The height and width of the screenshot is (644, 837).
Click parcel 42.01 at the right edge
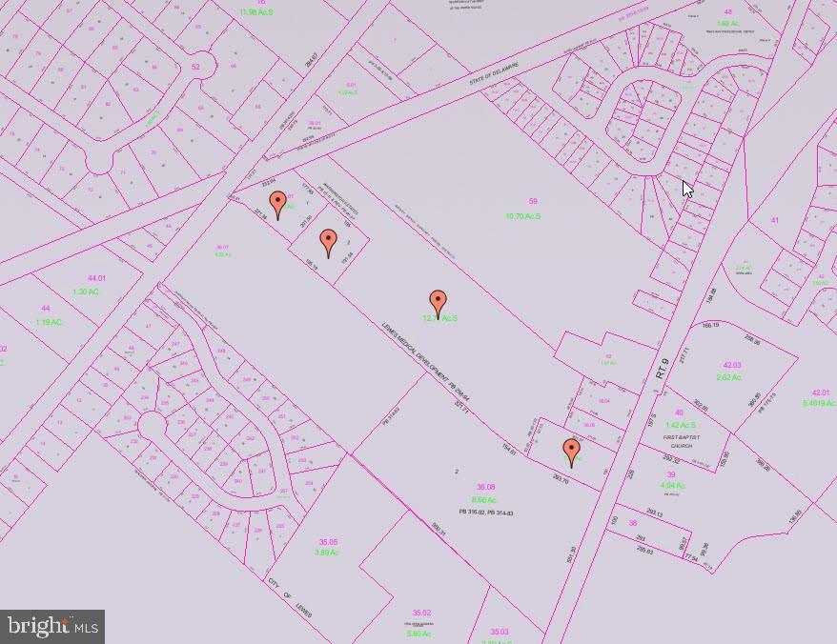(820, 397)
